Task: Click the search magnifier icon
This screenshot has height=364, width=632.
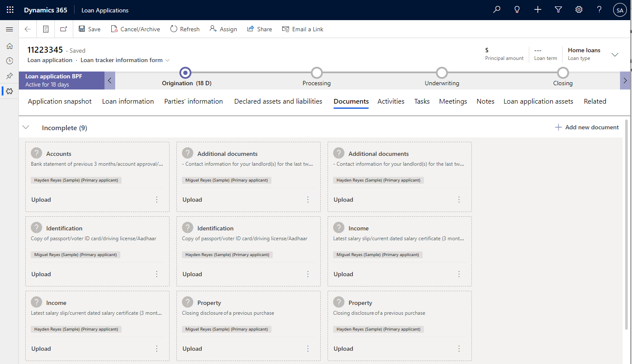Action: tap(497, 9)
